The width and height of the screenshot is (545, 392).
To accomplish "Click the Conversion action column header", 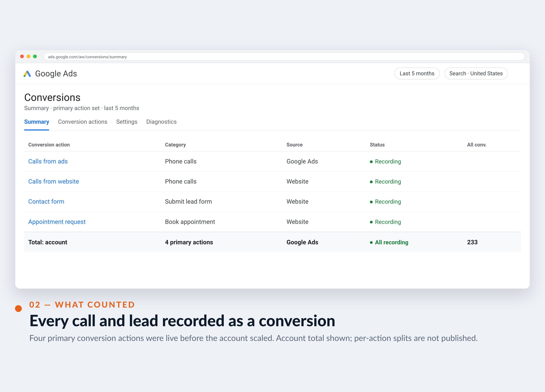I will (49, 145).
